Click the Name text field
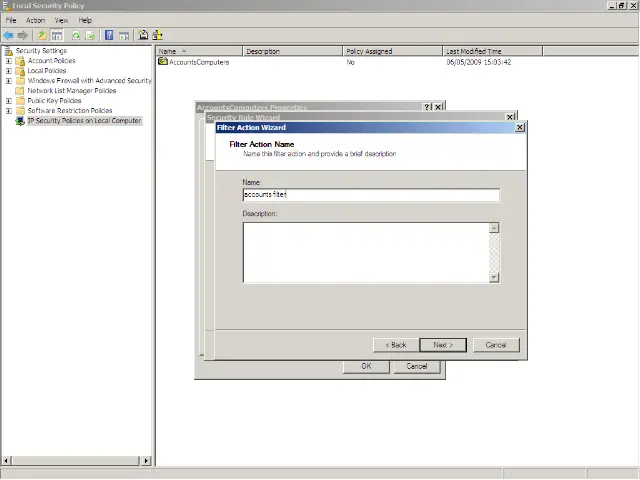This screenshot has width=640, height=480. (370, 195)
